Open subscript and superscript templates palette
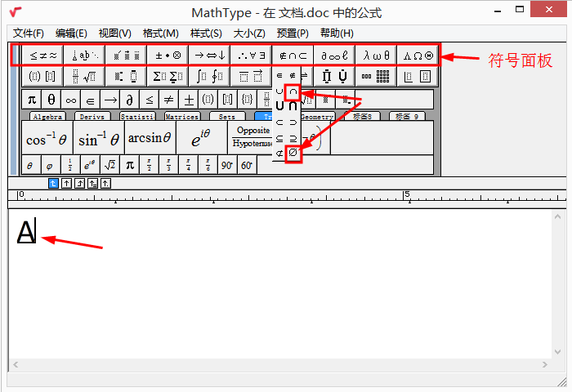Screen dimensions: 572x392 (126, 76)
